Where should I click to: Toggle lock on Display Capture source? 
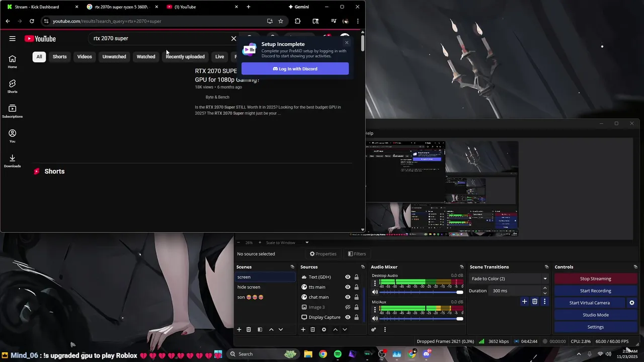click(356, 317)
